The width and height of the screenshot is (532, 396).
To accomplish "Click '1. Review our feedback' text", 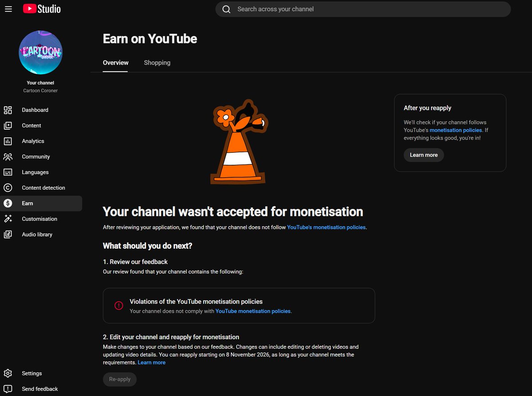I will (x=135, y=262).
